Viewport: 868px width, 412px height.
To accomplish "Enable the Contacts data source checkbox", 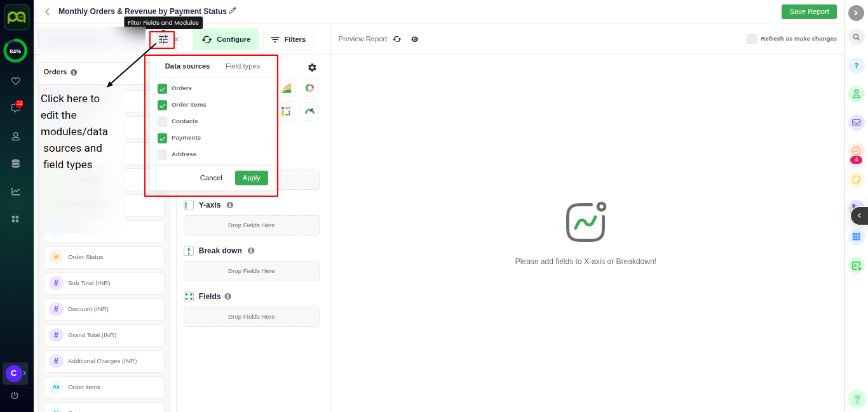I will 162,121.
